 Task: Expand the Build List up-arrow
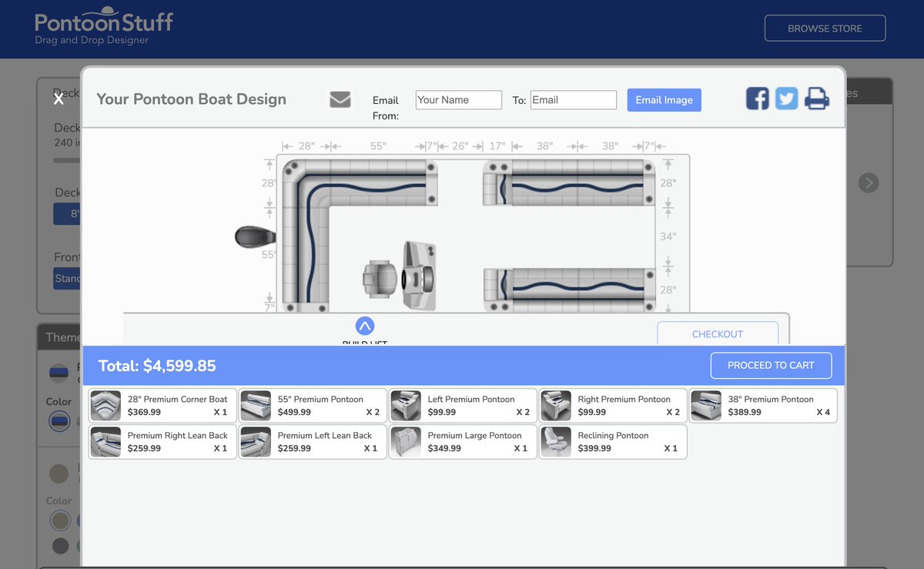pos(365,326)
